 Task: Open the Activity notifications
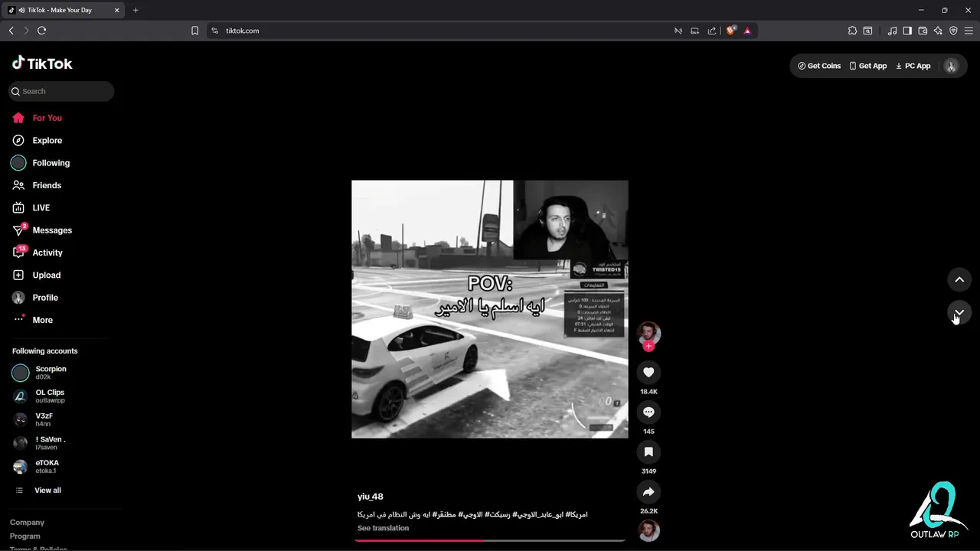tap(47, 253)
